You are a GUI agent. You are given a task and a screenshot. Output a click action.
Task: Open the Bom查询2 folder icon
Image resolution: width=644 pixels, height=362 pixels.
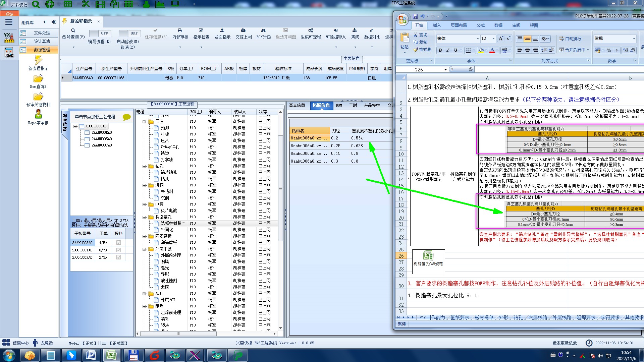click(x=38, y=79)
